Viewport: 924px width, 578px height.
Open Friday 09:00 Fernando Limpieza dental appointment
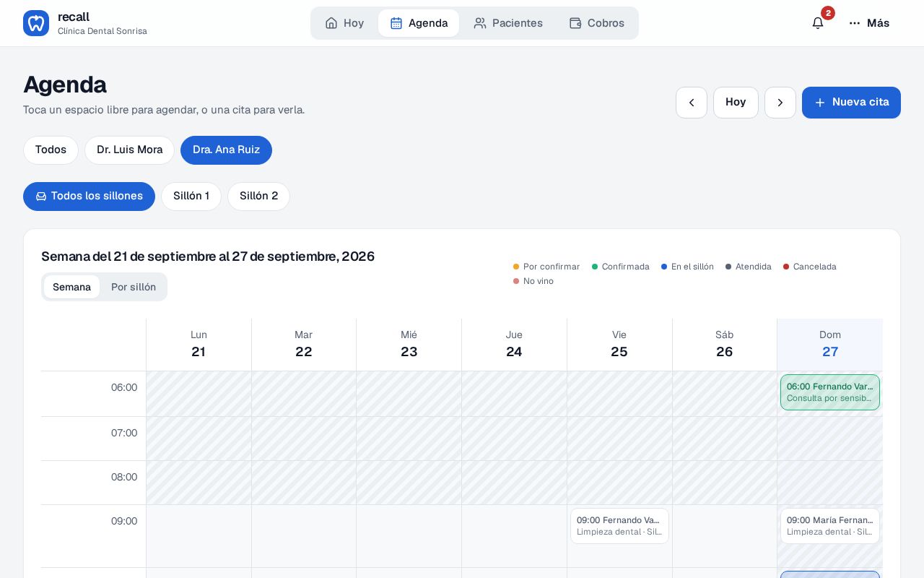click(x=619, y=526)
